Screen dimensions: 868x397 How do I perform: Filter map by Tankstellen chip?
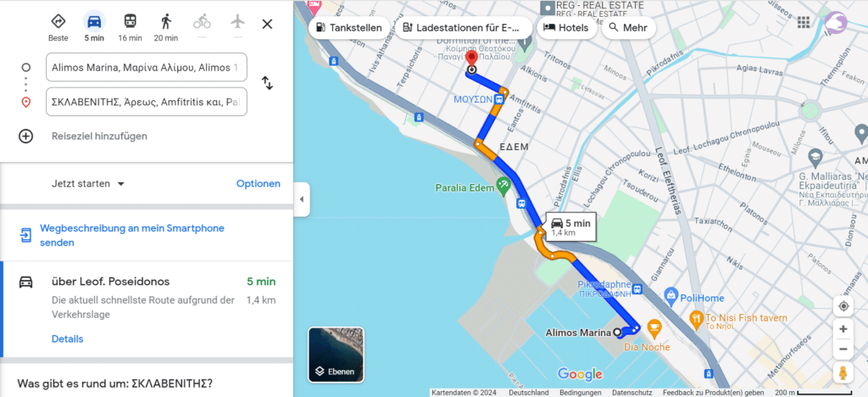[x=349, y=28]
